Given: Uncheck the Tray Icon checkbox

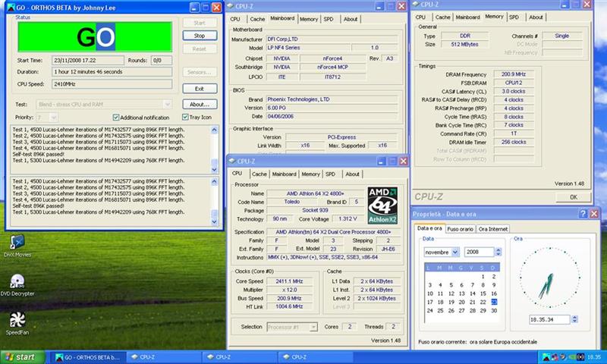Looking at the screenshot, I should (185, 117).
